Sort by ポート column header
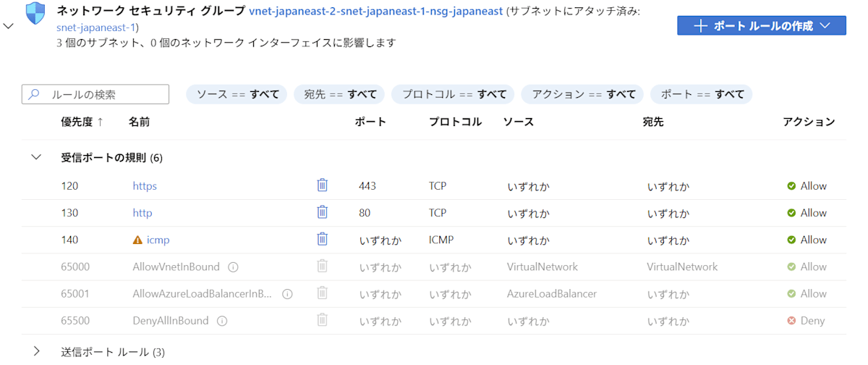This screenshot has height=365, width=868. point(370,122)
